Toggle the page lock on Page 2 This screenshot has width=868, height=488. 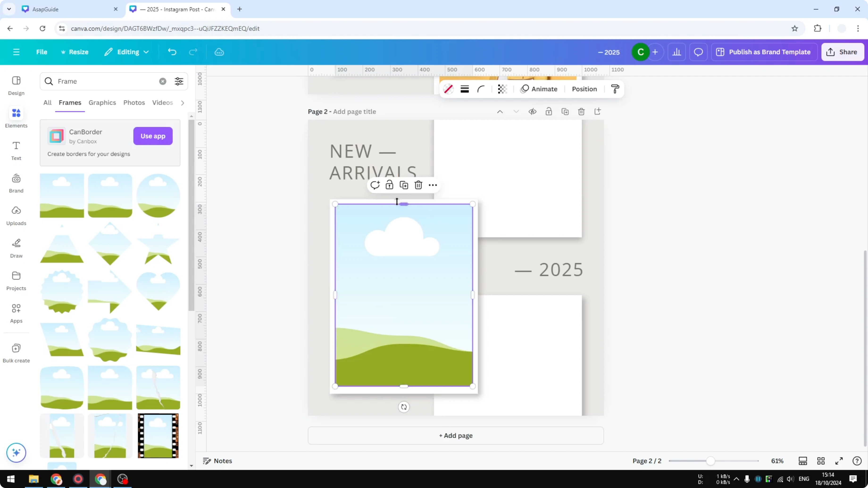tap(549, 112)
